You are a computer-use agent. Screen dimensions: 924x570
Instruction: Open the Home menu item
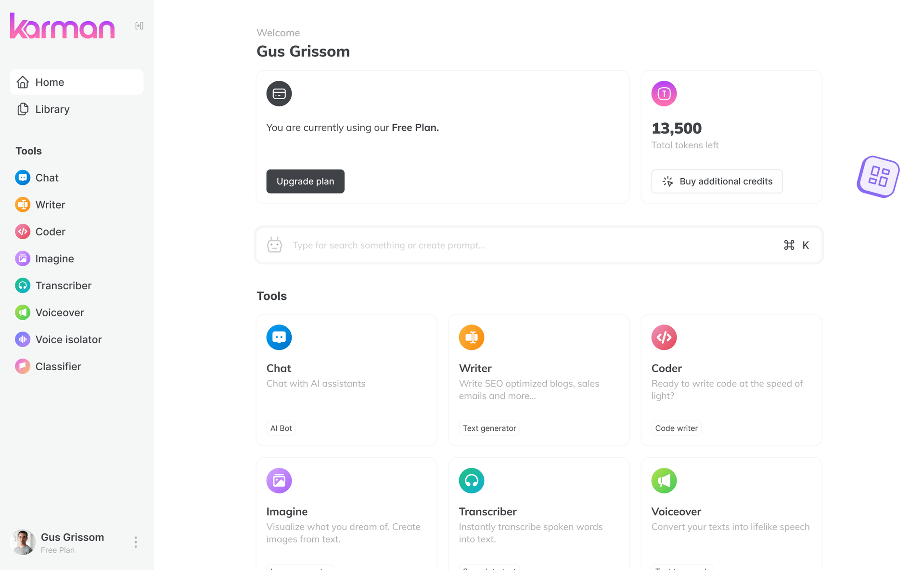pyautogui.click(x=77, y=82)
